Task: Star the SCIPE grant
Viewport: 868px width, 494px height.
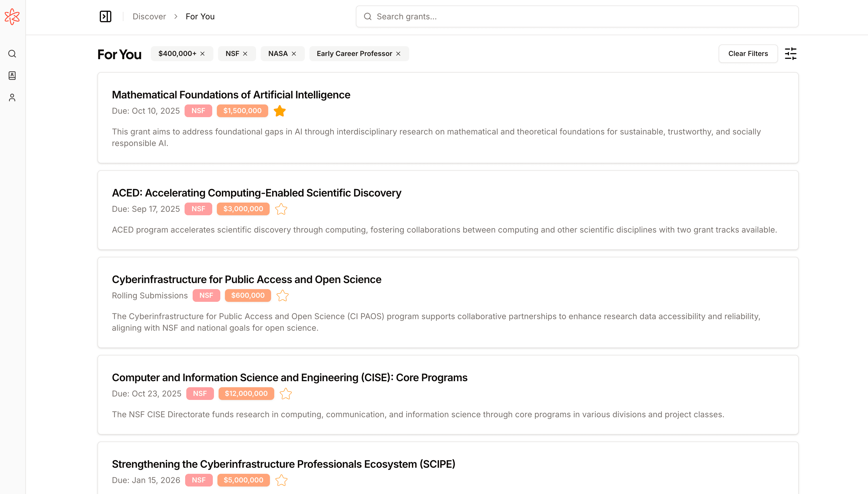Action: coord(281,480)
